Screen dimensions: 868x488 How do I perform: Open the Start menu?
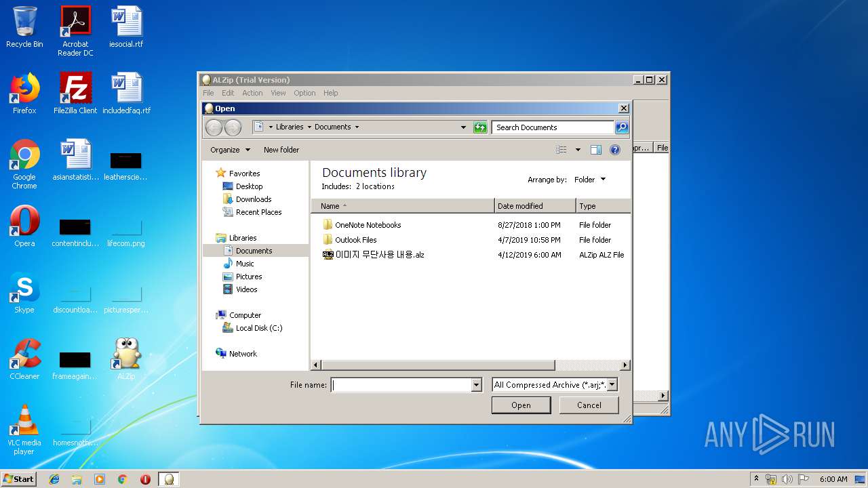pos(18,479)
